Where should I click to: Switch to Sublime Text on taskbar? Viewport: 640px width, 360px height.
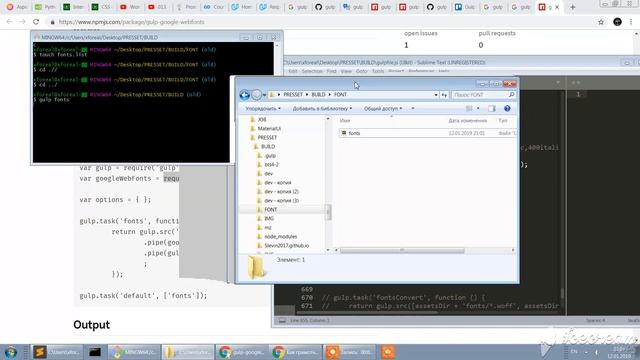pos(57,352)
